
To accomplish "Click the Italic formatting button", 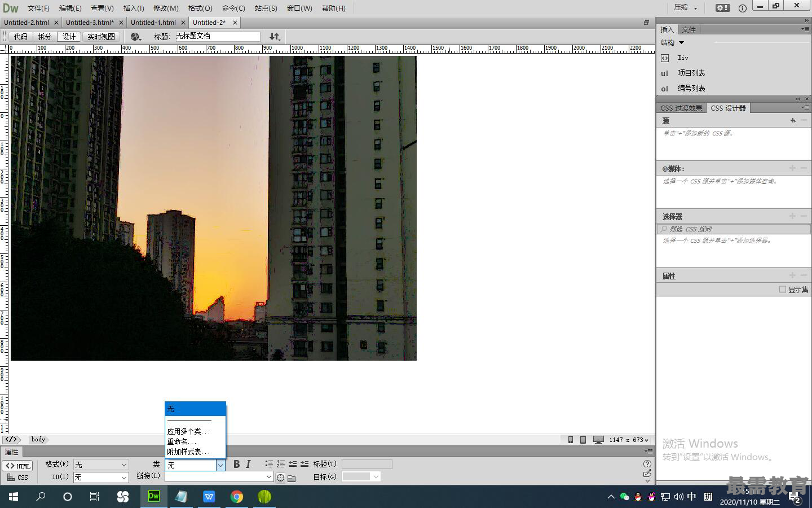I will 248,464.
